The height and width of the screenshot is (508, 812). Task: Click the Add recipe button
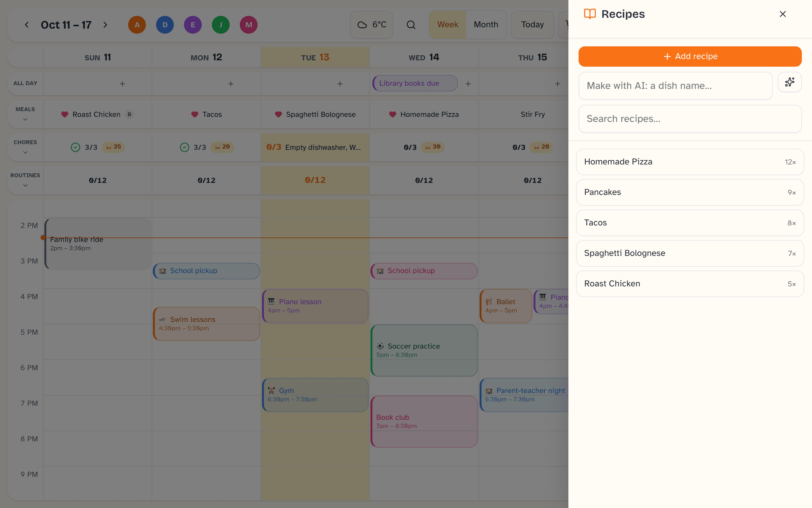690,57
